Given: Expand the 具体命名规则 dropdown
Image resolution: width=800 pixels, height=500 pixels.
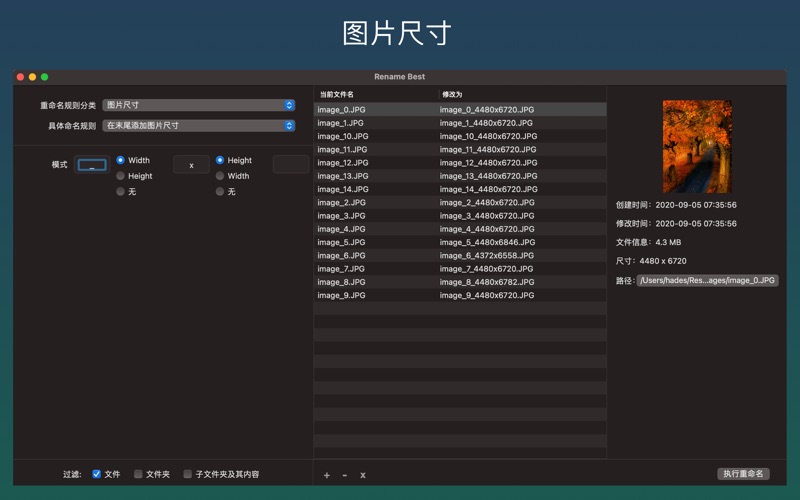Looking at the screenshot, I should [x=199, y=126].
